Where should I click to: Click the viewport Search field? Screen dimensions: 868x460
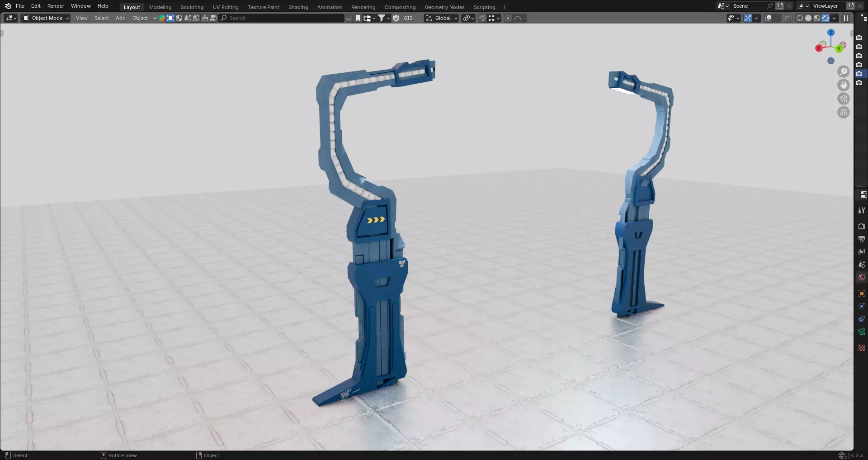pyautogui.click(x=282, y=18)
